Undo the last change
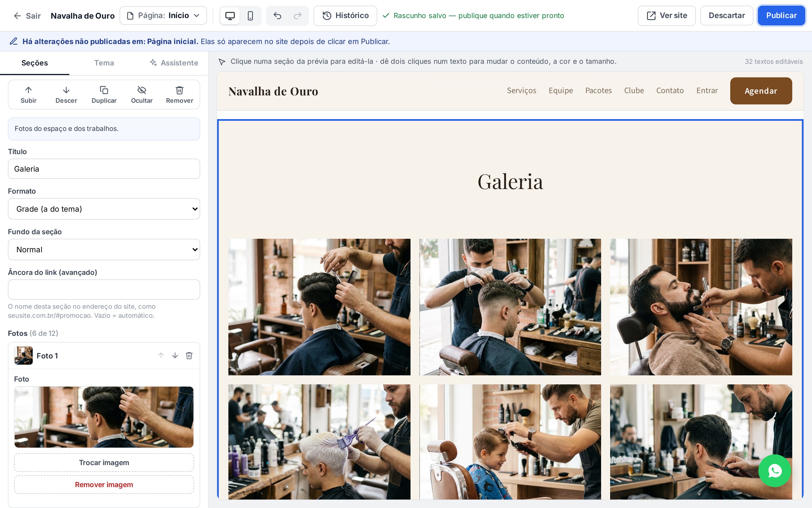812x508 pixels. [277, 16]
